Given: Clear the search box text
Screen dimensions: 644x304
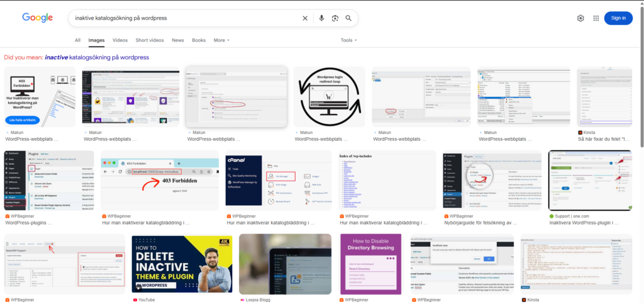Looking at the screenshot, I should [x=305, y=18].
